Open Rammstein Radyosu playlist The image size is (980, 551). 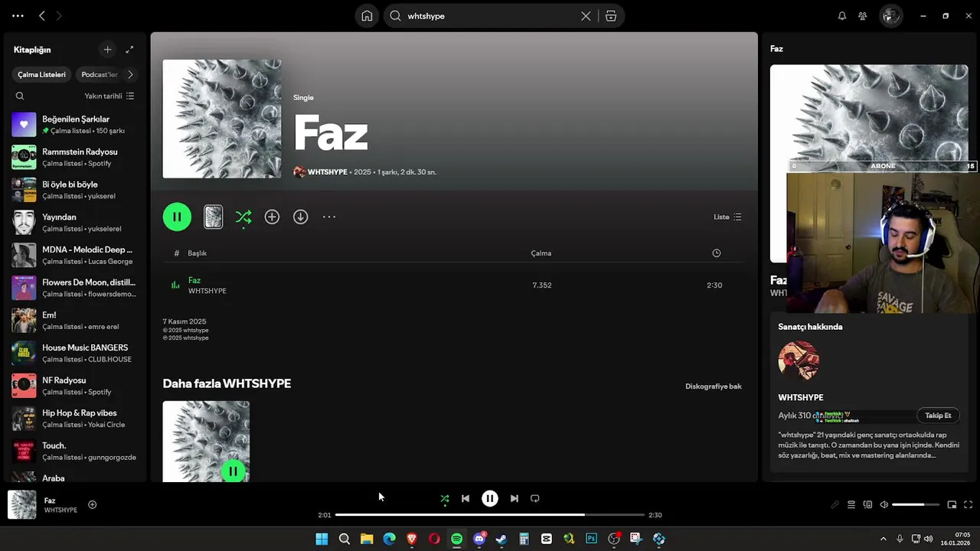pyautogui.click(x=75, y=157)
